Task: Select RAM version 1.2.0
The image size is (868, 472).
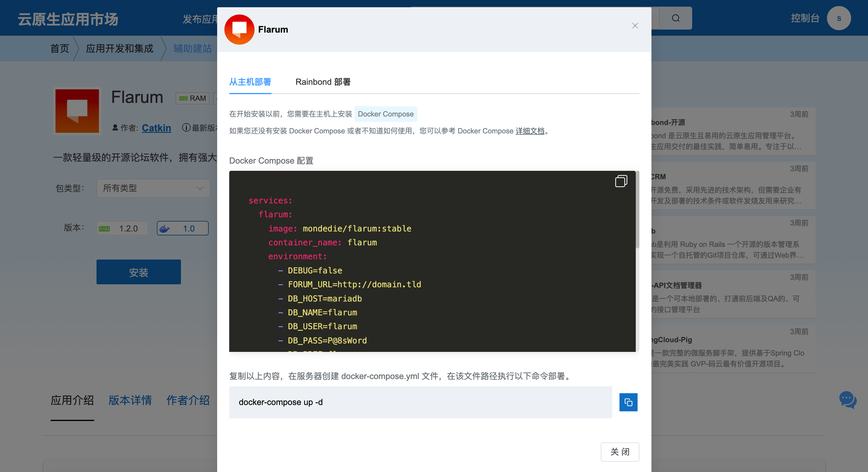Action: pos(122,228)
